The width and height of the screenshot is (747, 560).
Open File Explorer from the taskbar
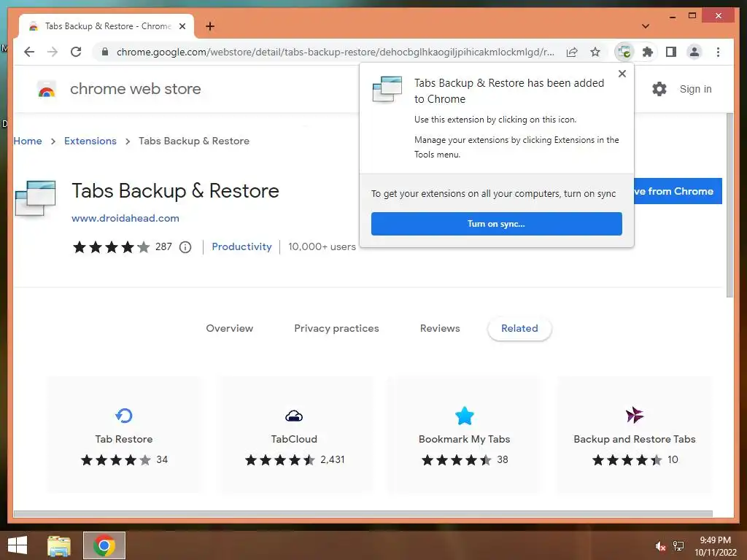59,545
